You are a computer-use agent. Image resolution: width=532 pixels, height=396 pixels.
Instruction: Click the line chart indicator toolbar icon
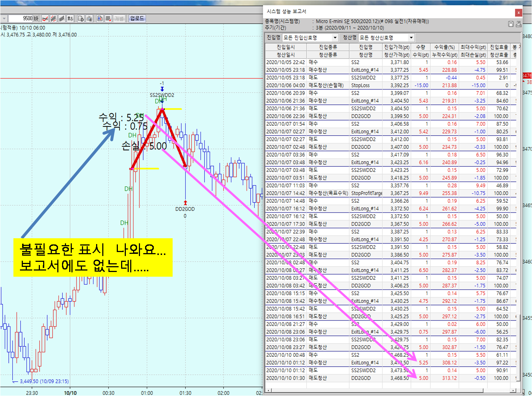point(45,18)
